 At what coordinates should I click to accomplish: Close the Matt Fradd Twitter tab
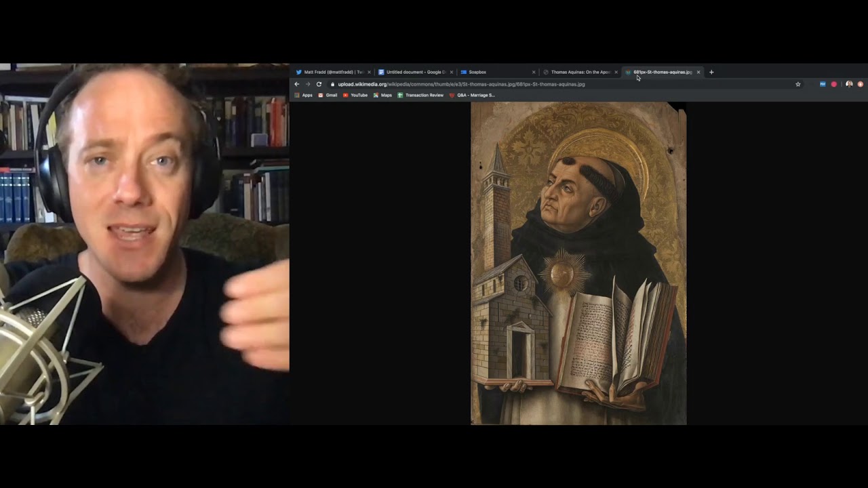point(369,72)
